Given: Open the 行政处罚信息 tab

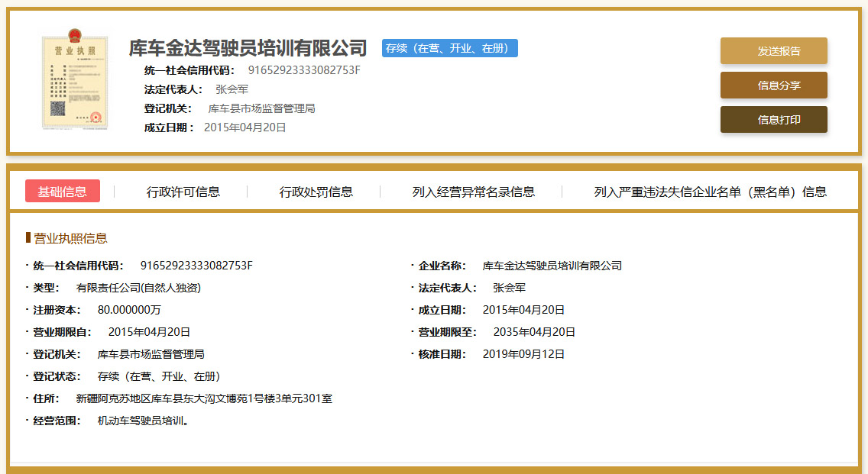Looking at the screenshot, I should click(316, 192).
